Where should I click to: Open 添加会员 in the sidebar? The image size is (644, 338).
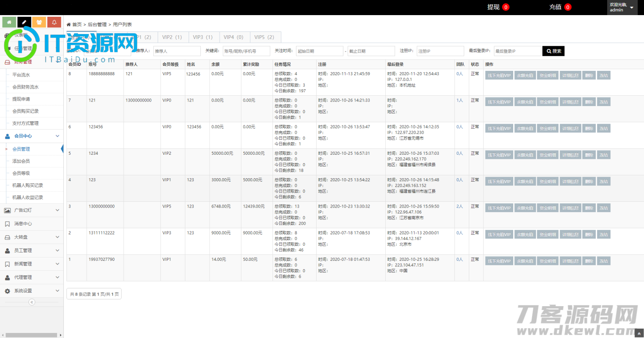(x=21, y=161)
